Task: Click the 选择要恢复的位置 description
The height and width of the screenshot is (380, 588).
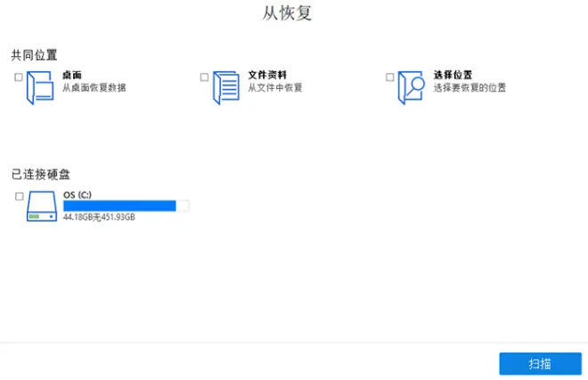Action: (x=470, y=88)
